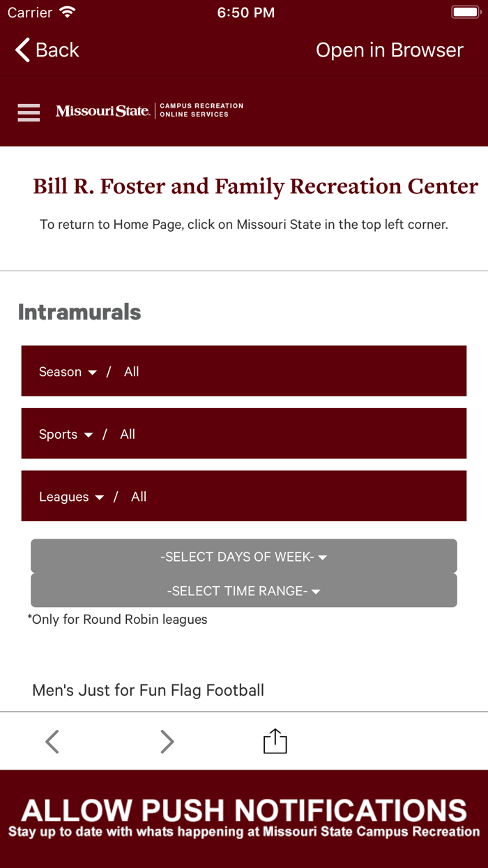
Task: Open the Select Time Range dropdown
Action: [244, 591]
